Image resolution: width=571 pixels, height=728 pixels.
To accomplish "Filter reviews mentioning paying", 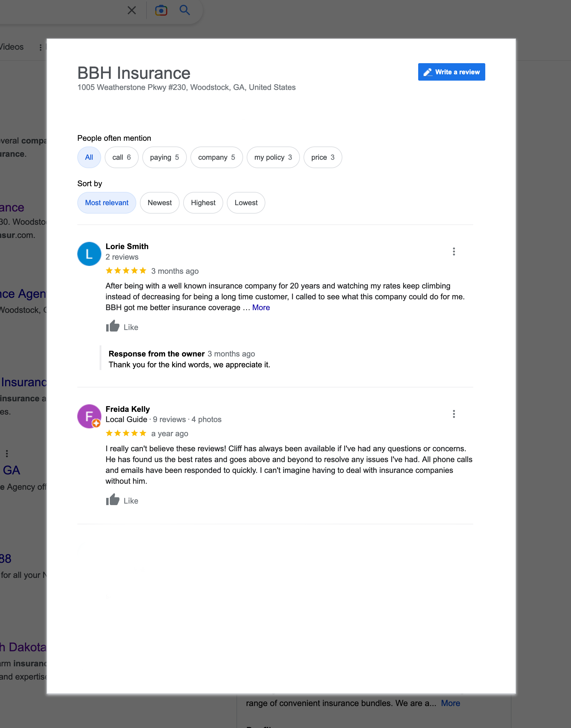I will (x=164, y=157).
